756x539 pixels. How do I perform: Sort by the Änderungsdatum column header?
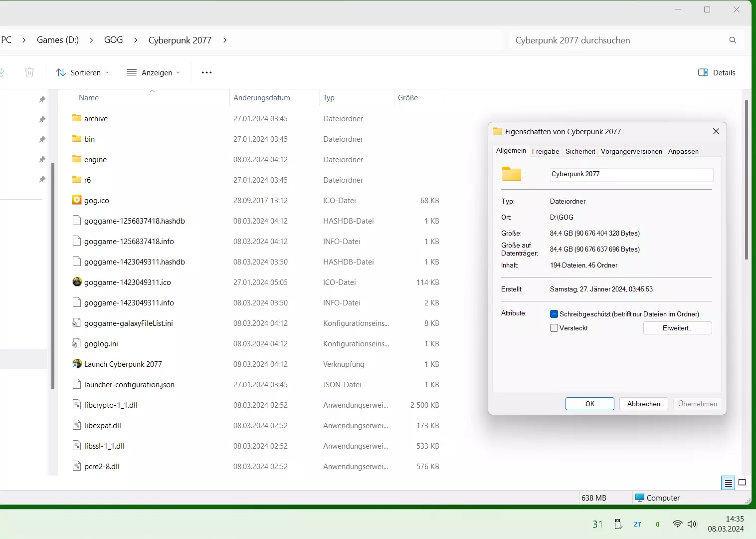point(261,98)
